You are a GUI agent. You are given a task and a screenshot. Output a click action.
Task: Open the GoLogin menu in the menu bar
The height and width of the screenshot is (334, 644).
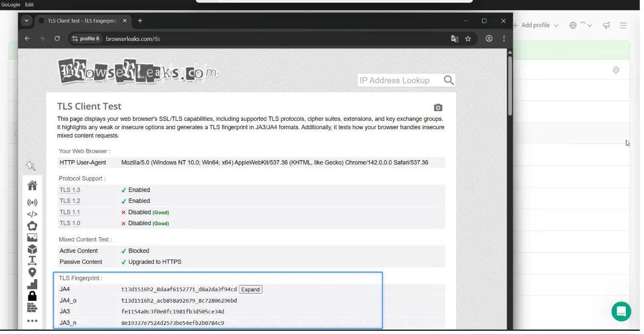[x=11, y=4]
